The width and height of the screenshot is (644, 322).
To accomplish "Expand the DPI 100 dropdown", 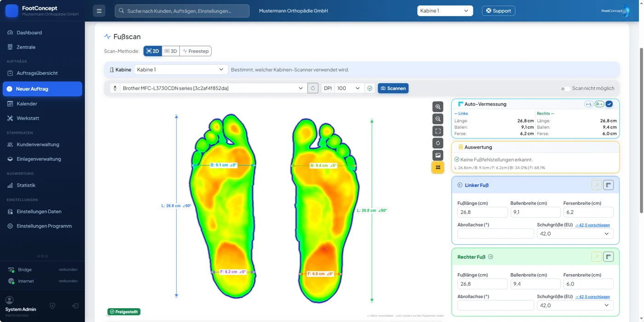I will point(349,88).
